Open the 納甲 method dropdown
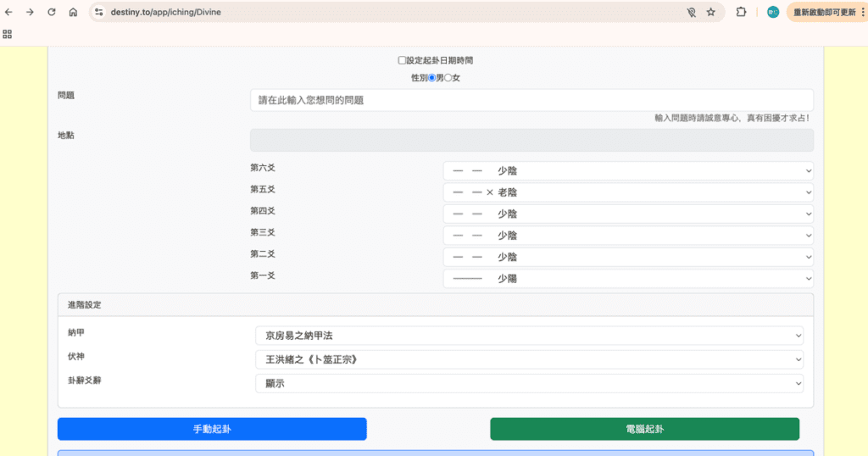868x456 pixels. (529, 336)
